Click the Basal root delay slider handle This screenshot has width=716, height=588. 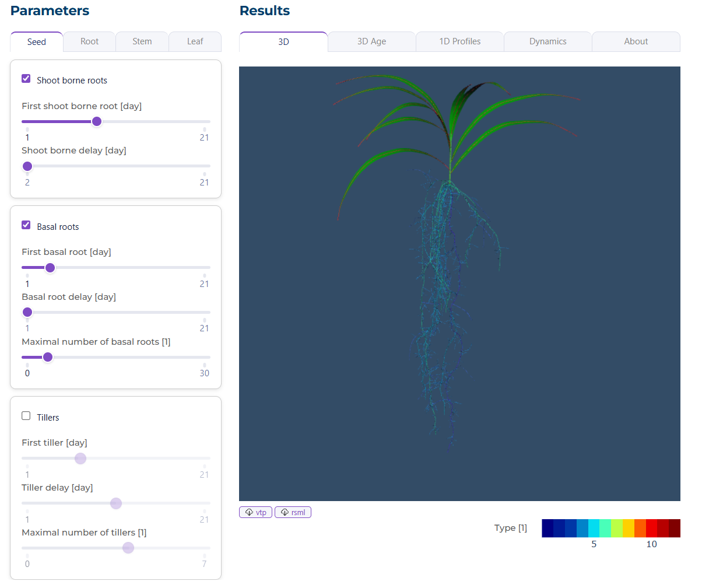click(27, 312)
